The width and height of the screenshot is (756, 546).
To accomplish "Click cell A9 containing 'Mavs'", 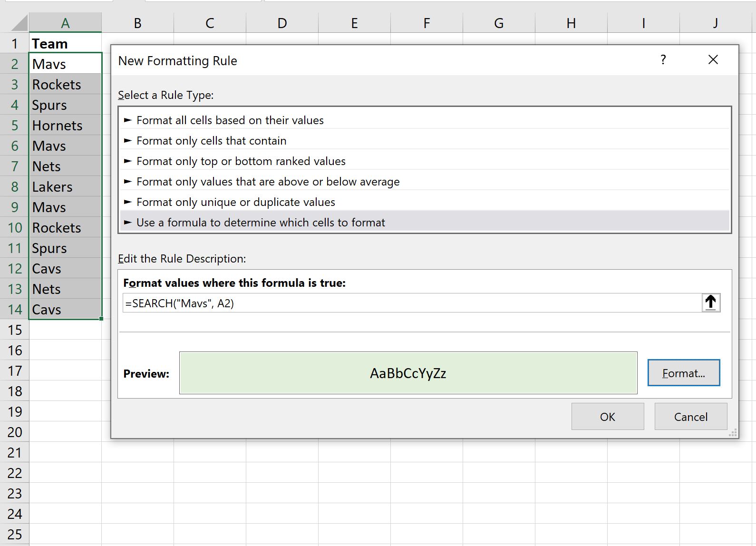I will point(65,207).
